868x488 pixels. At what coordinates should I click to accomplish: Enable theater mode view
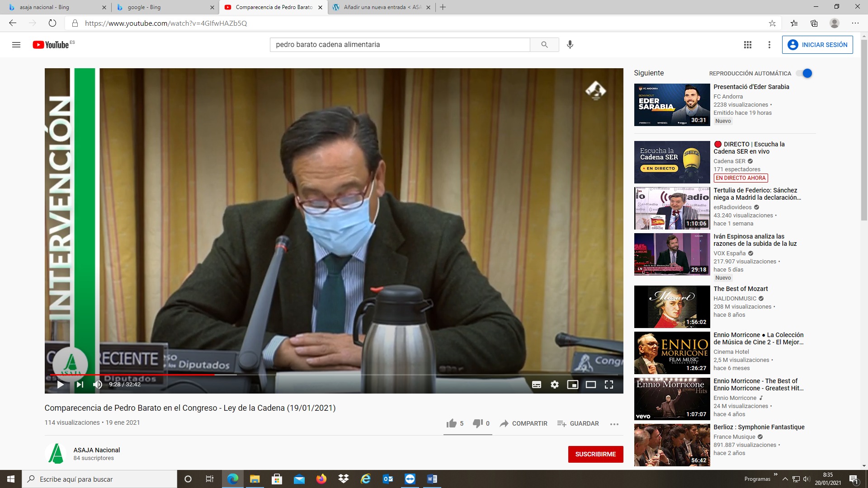pos(591,385)
